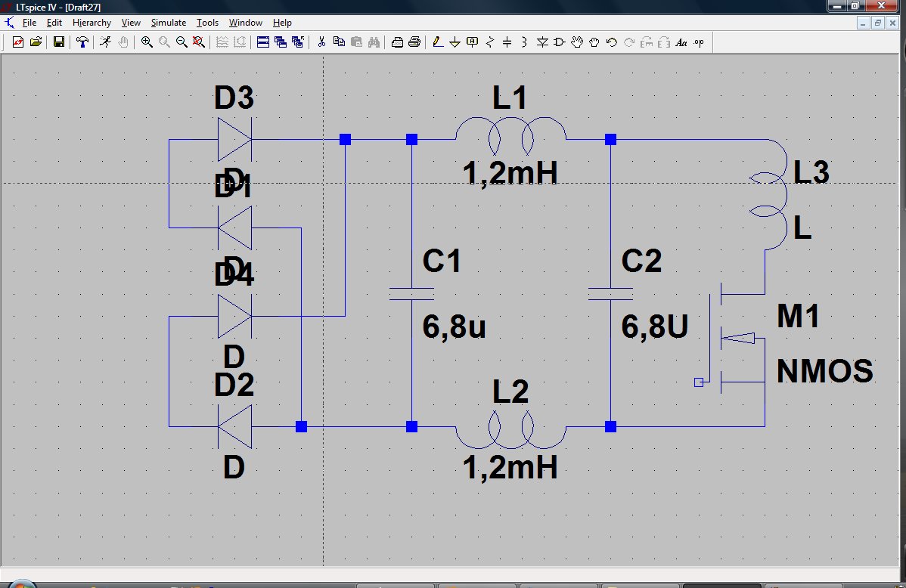The width and height of the screenshot is (906, 588).
Task: Click the L2 inductor label
Action: point(510,391)
